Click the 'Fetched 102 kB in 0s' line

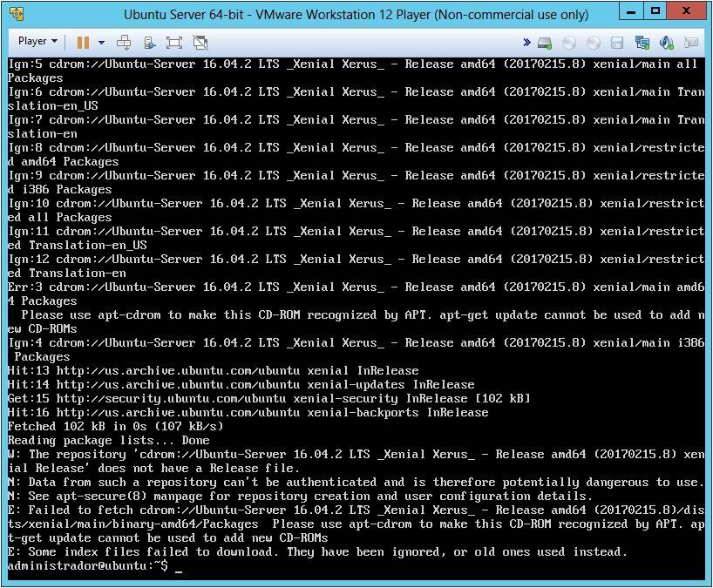point(116,426)
